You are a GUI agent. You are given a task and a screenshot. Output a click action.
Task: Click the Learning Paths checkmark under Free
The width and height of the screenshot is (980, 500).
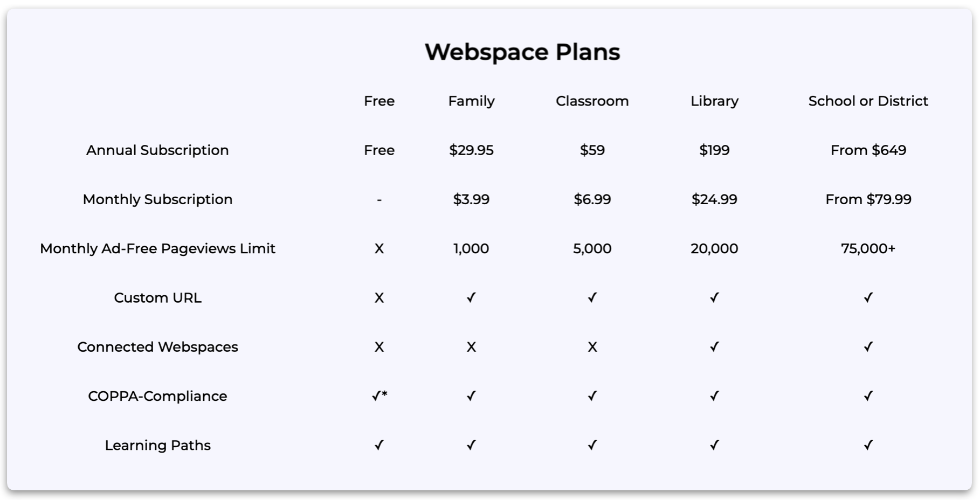(x=379, y=445)
